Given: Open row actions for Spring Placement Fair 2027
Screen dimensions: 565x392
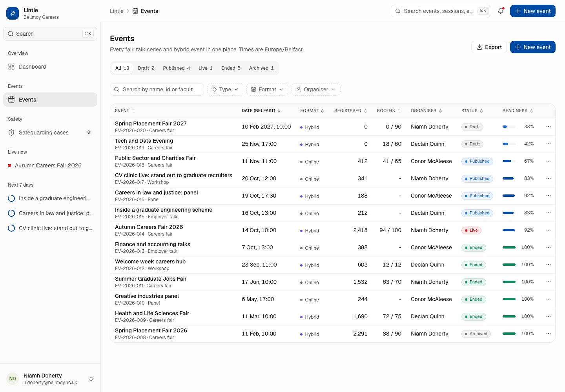Looking at the screenshot, I should (x=549, y=127).
